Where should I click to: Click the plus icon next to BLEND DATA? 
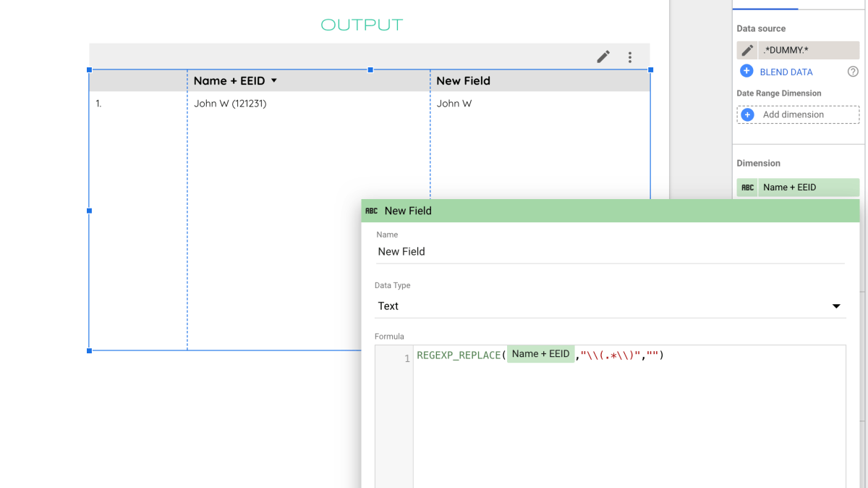(746, 71)
